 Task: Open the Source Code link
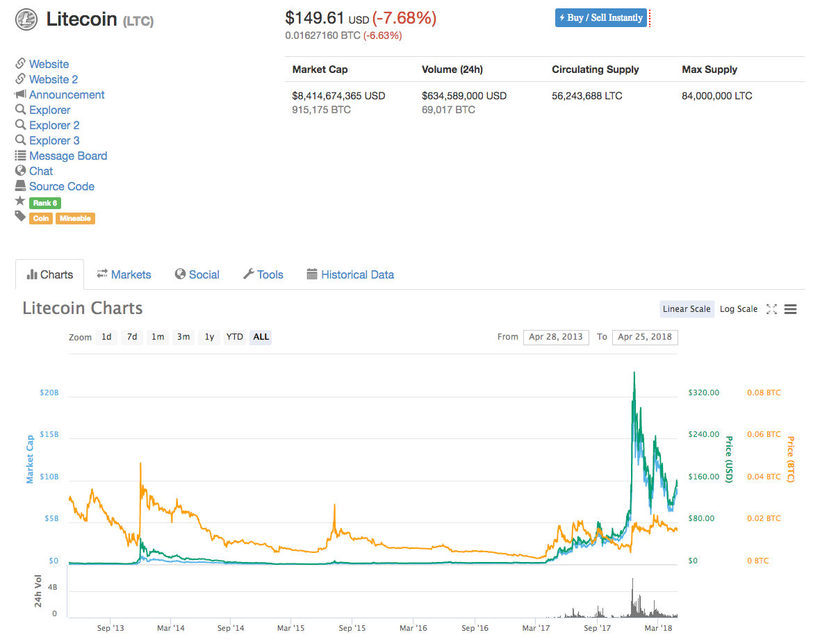pyautogui.click(x=62, y=186)
